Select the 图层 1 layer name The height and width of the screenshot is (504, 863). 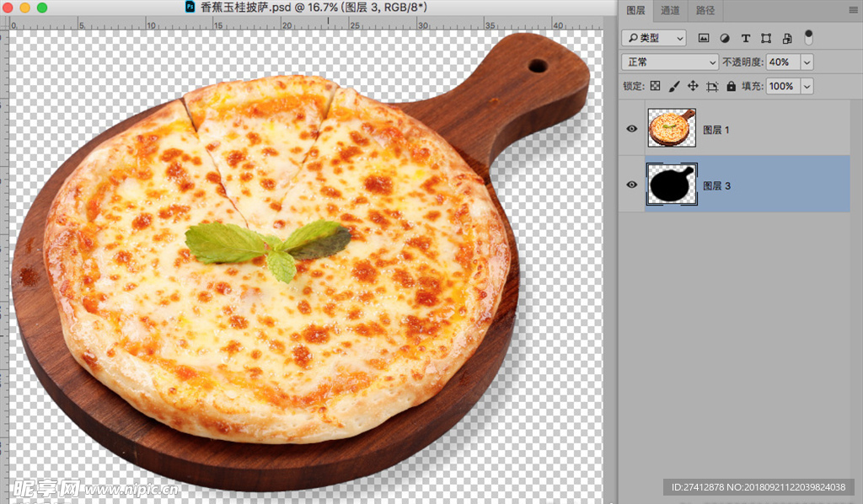pyautogui.click(x=716, y=130)
